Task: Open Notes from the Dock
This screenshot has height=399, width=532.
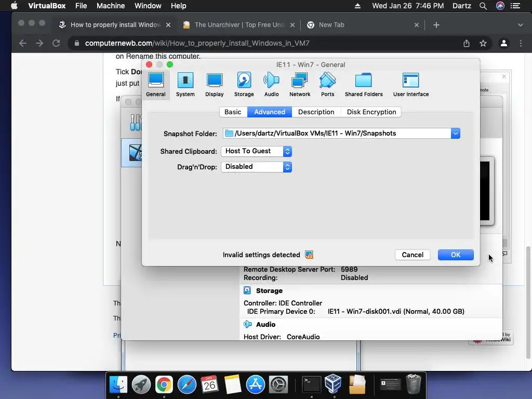Action: (x=232, y=385)
